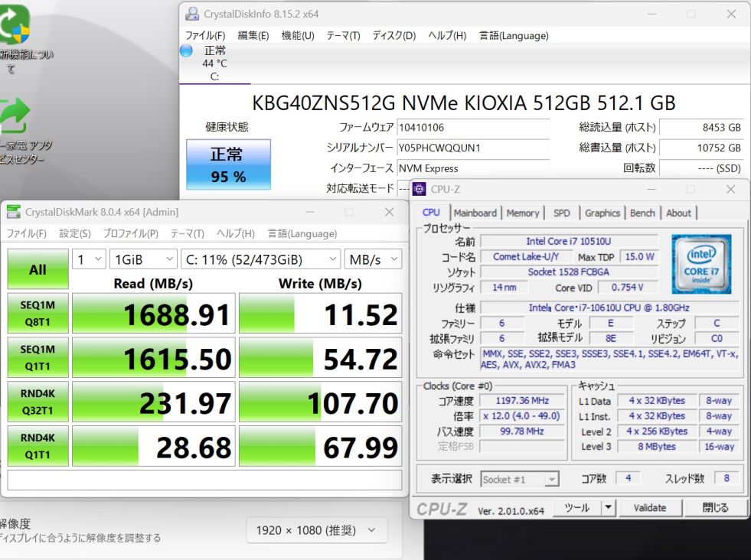The image size is (751, 560).
Task: Open the ディスク menu in CrystalDiskInfo
Action: (x=393, y=36)
